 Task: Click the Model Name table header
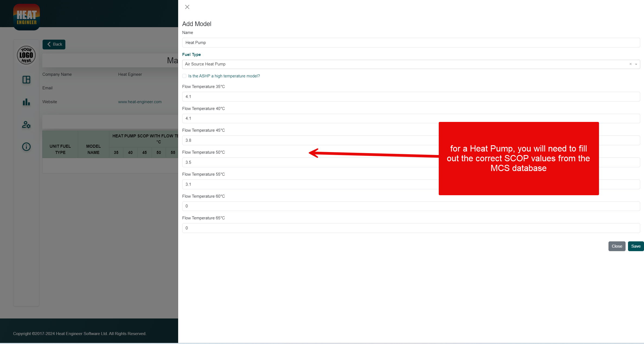pos(93,149)
